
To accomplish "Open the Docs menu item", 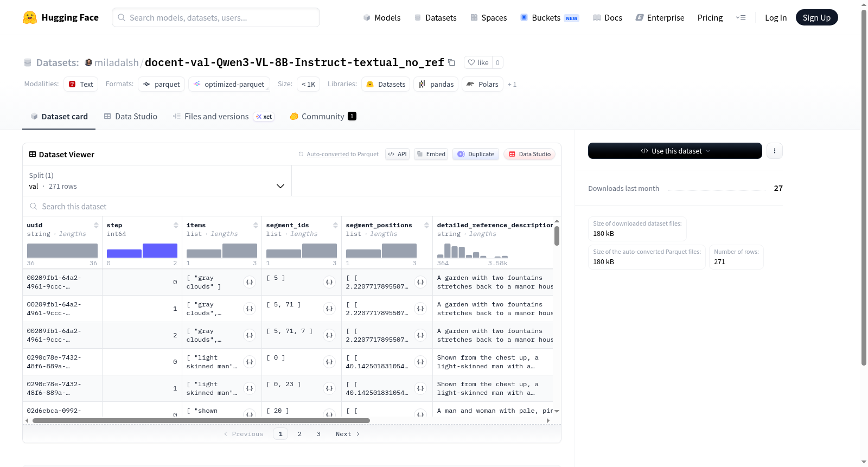I will point(608,17).
